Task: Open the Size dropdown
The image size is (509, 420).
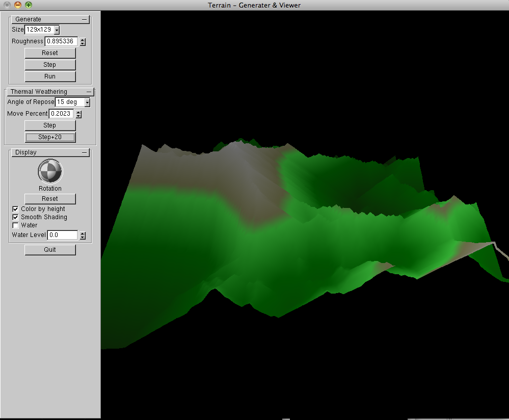Action: pos(57,30)
